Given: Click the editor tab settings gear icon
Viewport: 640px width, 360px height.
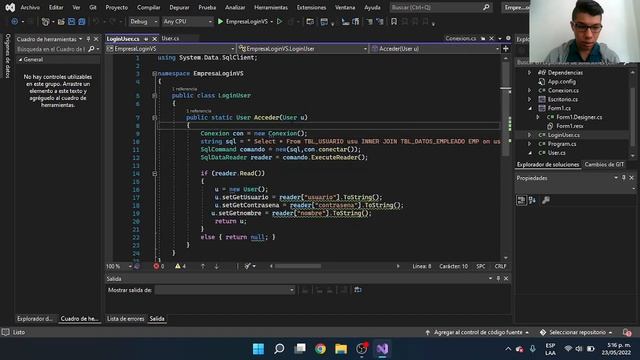Looking at the screenshot, I should (508, 38).
